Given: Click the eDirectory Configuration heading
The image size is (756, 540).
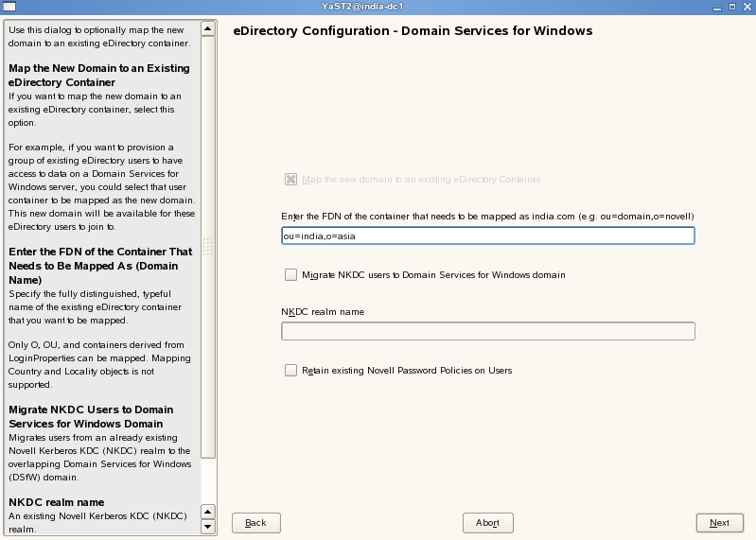Looking at the screenshot, I should tap(413, 31).
